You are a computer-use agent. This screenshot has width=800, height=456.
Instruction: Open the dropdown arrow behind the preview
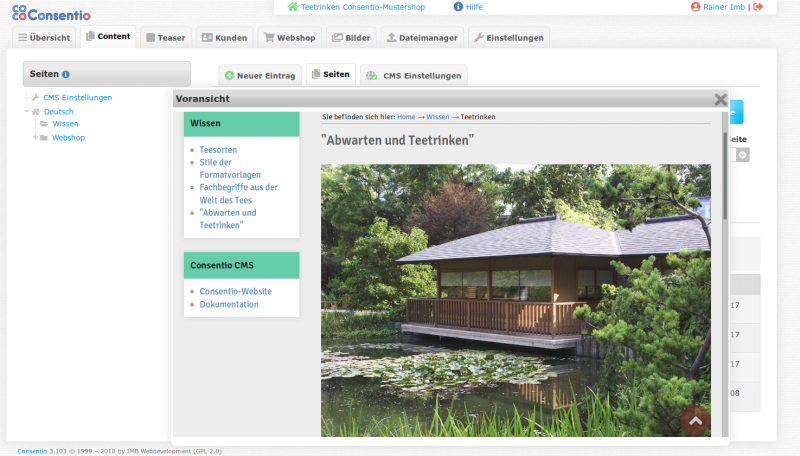(742, 155)
